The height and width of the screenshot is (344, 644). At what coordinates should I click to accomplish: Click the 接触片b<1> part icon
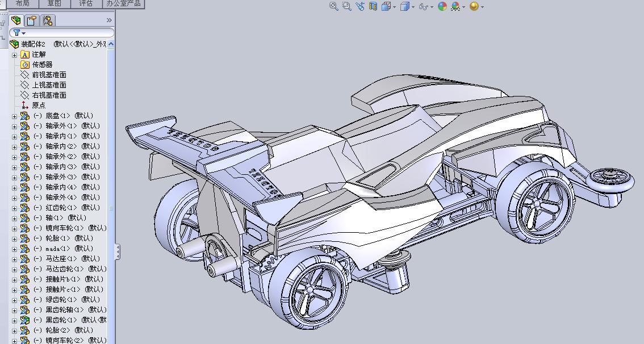pos(25,279)
